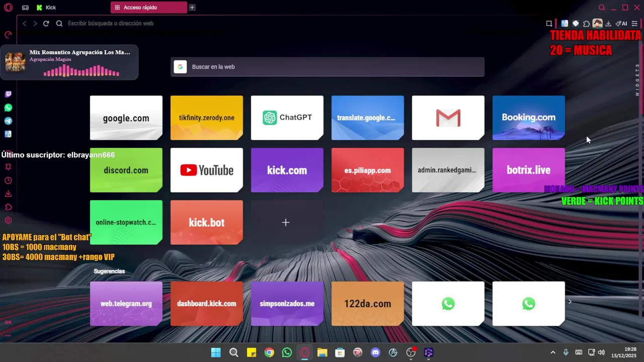
Task: Open Twitch in the sidebar
Action: point(8,94)
